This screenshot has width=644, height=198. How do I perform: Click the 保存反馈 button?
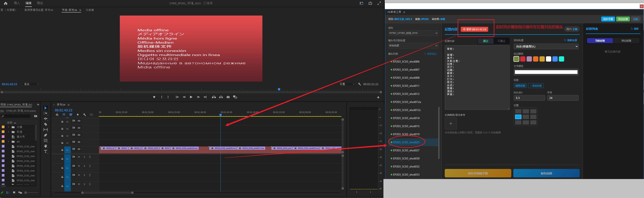[546, 173]
